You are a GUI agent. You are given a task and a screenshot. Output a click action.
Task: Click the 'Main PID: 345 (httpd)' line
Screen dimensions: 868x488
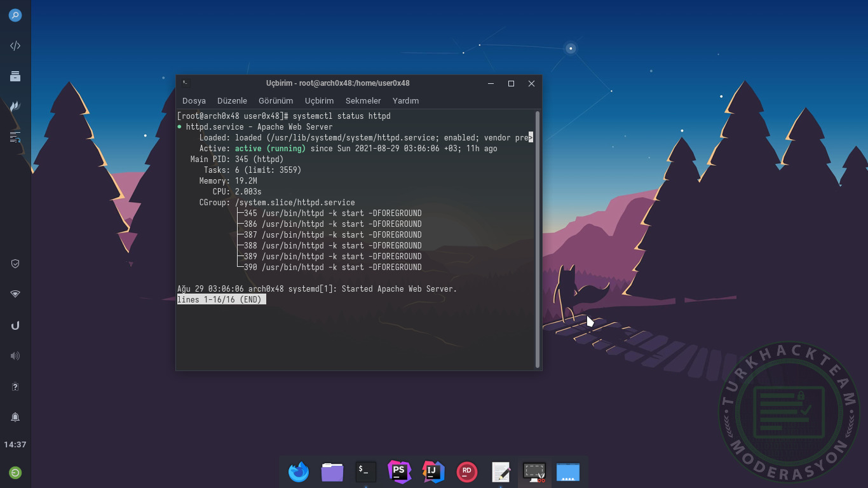(x=237, y=159)
